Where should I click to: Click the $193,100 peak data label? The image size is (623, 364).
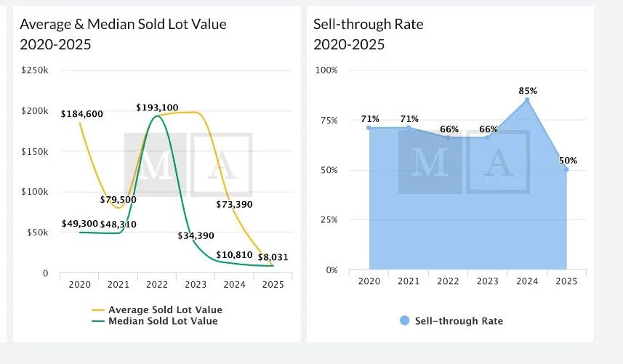(157, 108)
